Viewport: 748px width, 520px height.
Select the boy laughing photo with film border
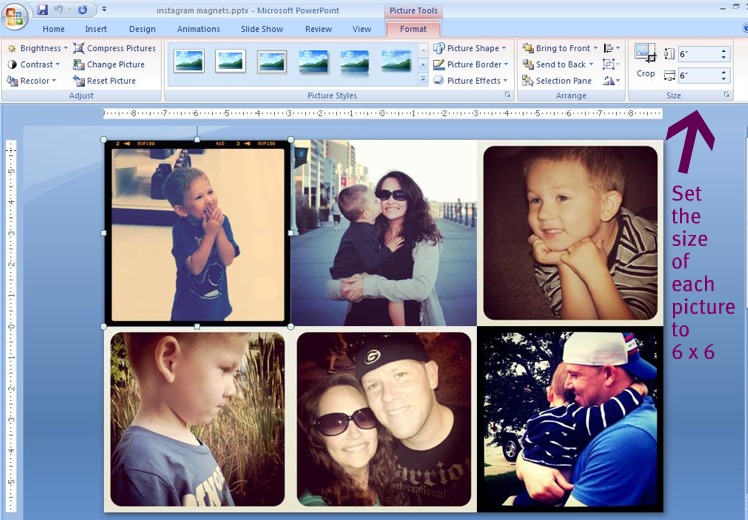[x=197, y=233]
